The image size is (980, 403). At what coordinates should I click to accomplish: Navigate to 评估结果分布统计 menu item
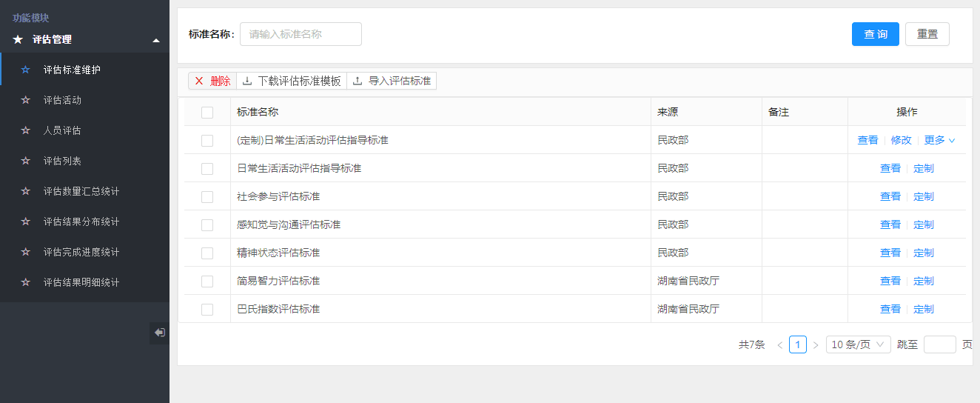[81, 222]
